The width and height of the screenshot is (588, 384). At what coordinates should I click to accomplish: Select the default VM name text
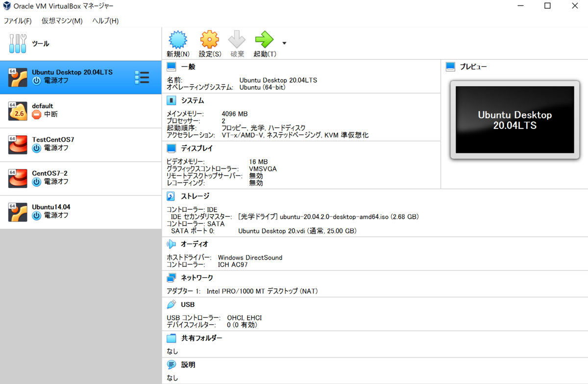click(43, 106)
